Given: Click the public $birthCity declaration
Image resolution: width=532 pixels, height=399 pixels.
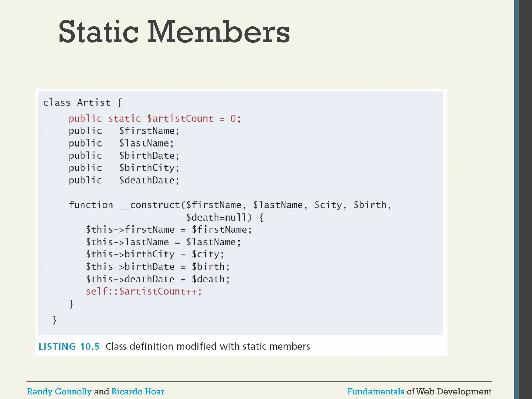Looking at the screenshot, I should (124, 168).
